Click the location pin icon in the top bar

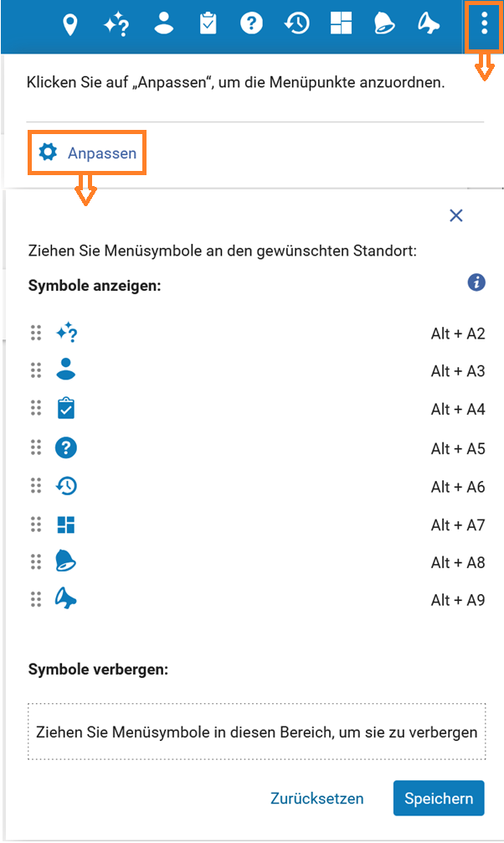[69, 24]
